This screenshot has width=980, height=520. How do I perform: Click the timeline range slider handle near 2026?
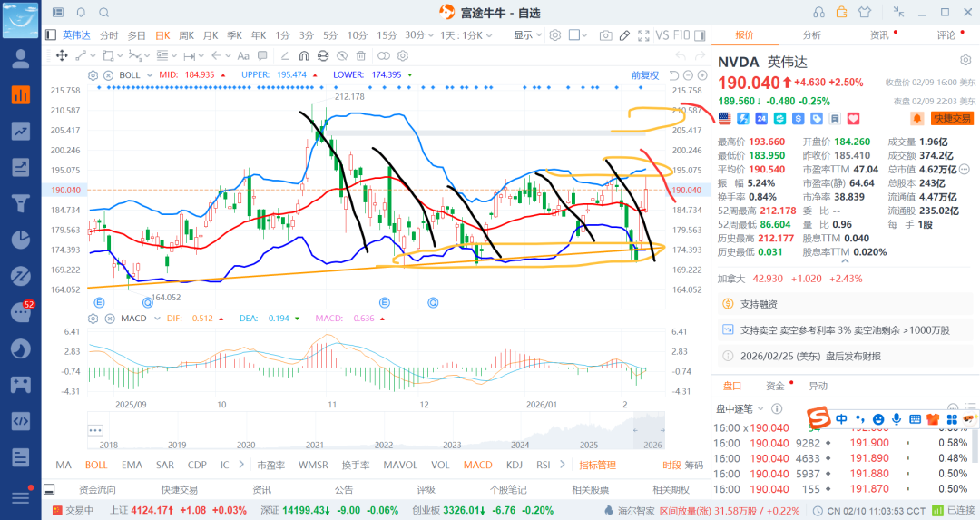pyautogui.click(x=635, y=430)
